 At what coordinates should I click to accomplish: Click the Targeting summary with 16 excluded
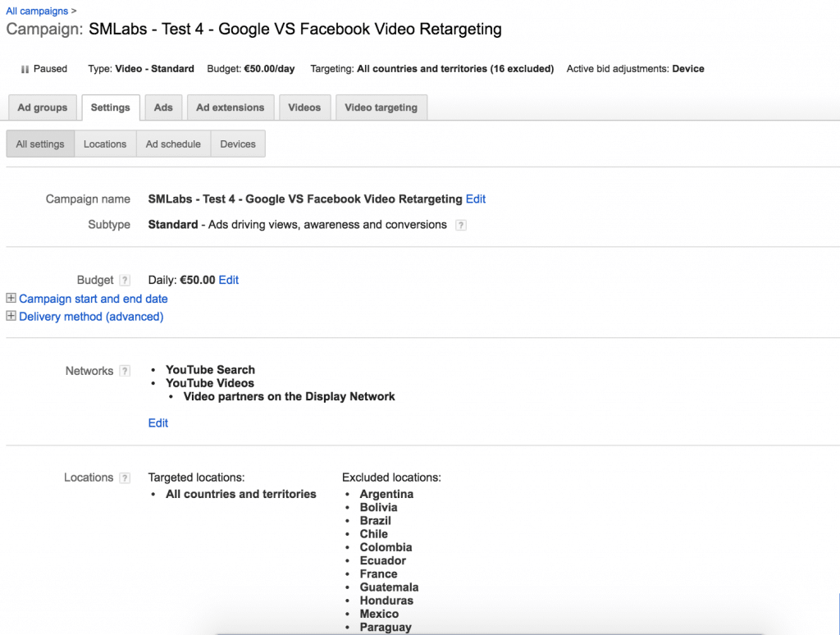pyautogui.click(x=432, y=69)
